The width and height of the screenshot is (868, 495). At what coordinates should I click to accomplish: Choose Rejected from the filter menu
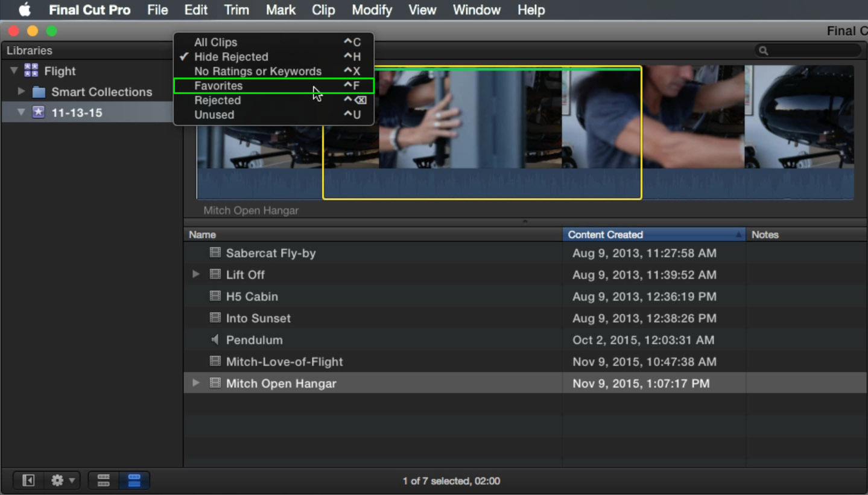pyautogui.click(x=274, y=100)
